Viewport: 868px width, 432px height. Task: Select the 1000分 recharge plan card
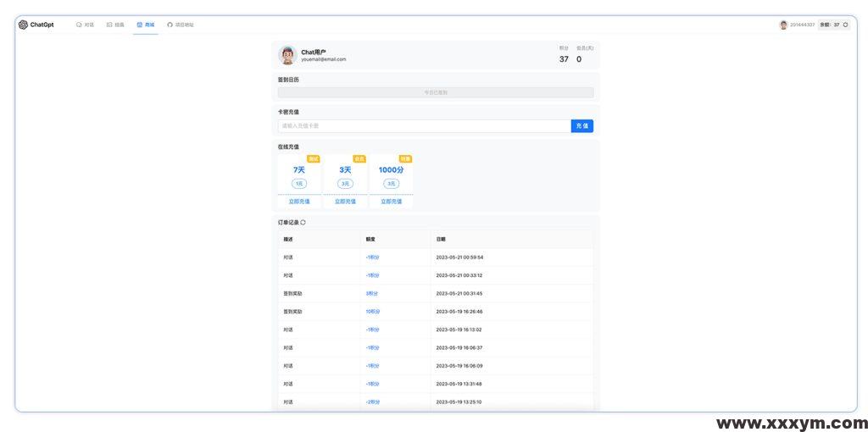[x=391, y=175]
